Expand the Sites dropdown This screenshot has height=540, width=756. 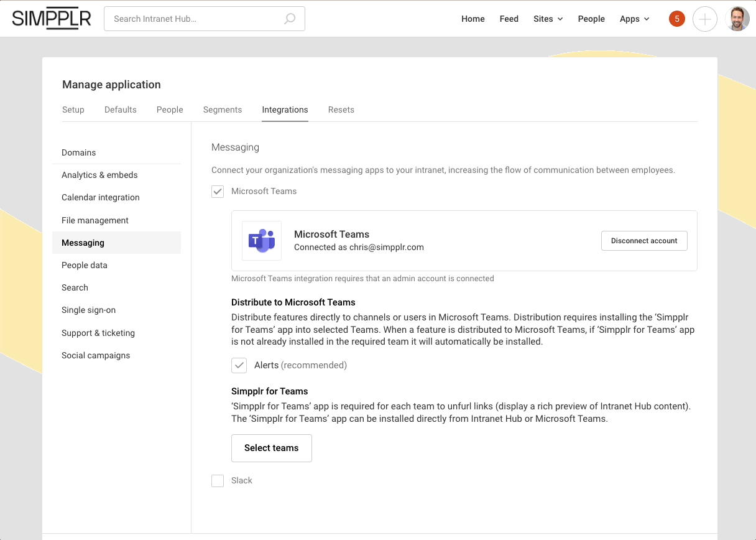(548, 19)
